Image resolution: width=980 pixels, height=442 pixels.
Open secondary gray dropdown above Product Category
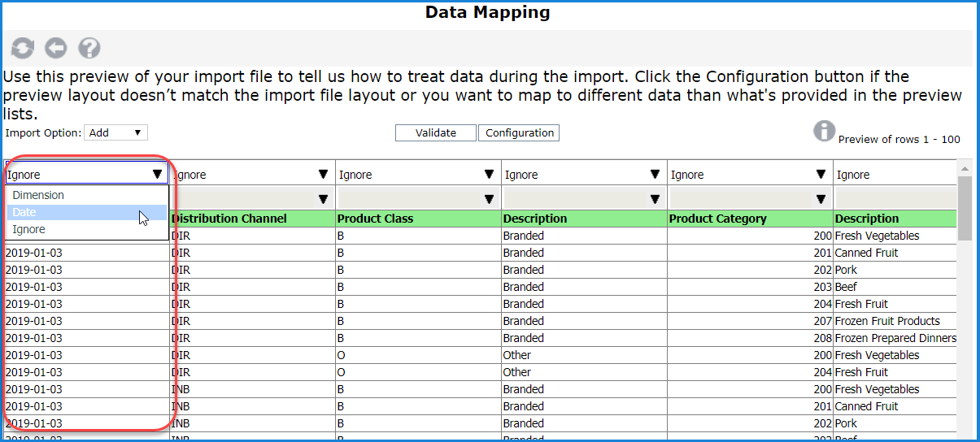tap(749, 199)
